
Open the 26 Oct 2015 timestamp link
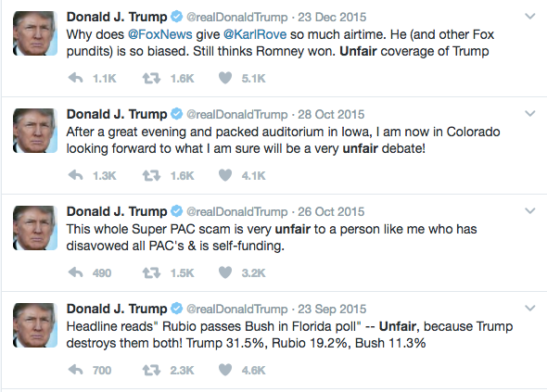[x=331, y=211]
